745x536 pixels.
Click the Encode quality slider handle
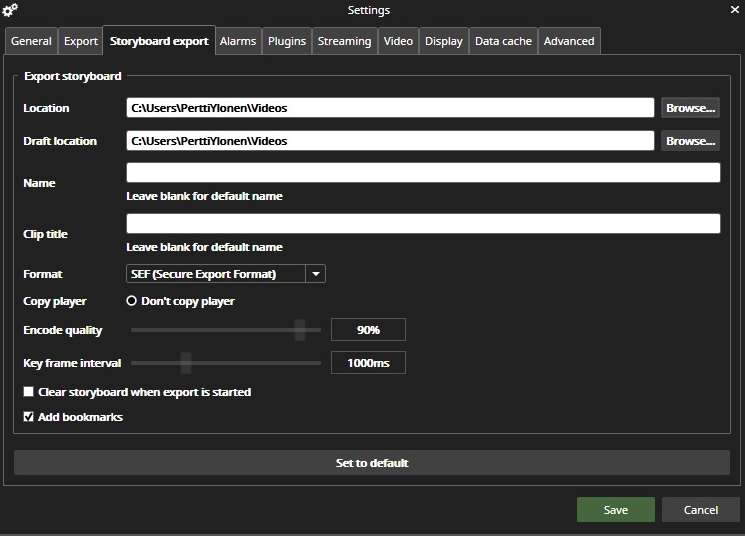[300, 330]
